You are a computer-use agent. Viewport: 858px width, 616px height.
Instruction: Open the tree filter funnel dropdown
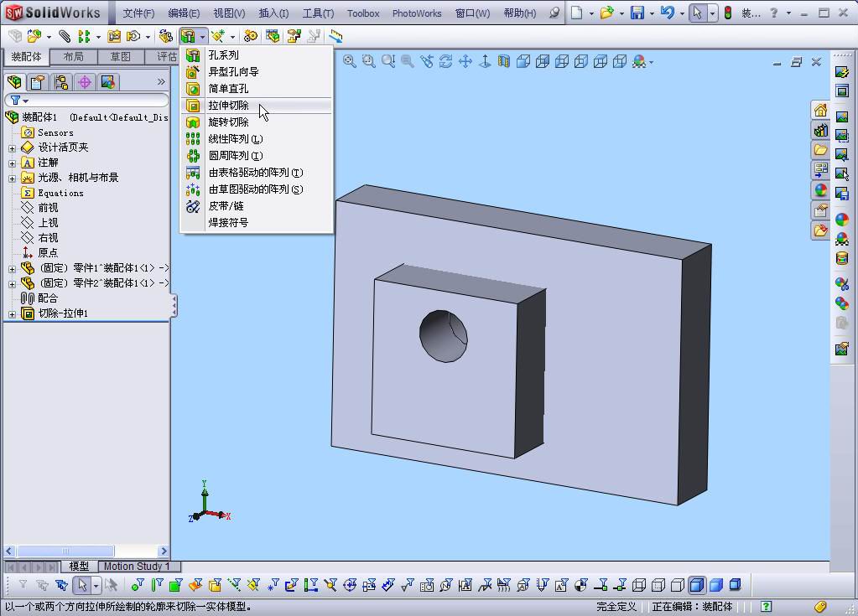[19, 101]
